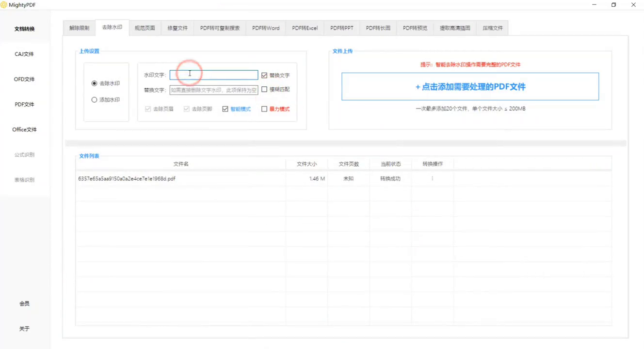Close the MightyPDF window
This screenshot has width=644, height=349.
click(633, 5)
